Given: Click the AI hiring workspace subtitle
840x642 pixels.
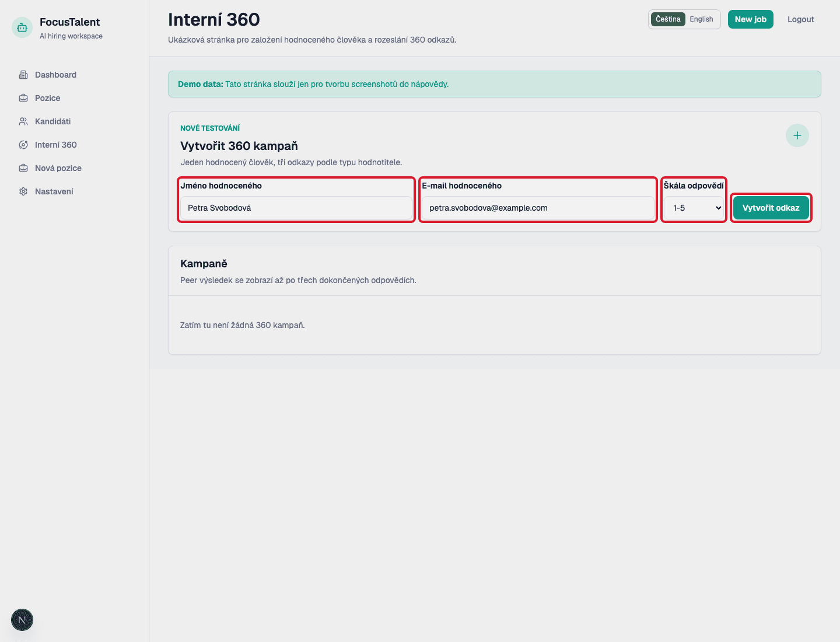Looking at the screenshot, I should click(71, 36).
